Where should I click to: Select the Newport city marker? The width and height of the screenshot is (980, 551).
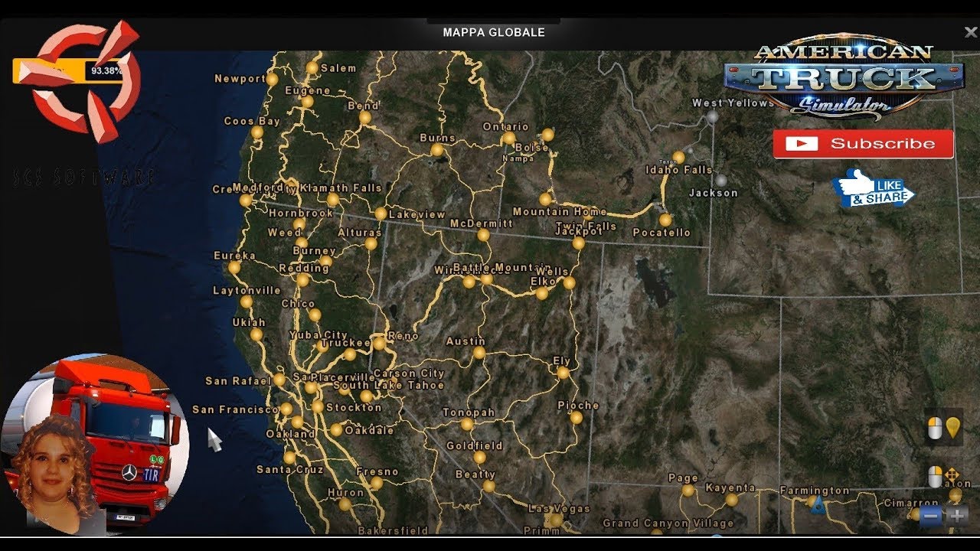[x=272, y=79]
